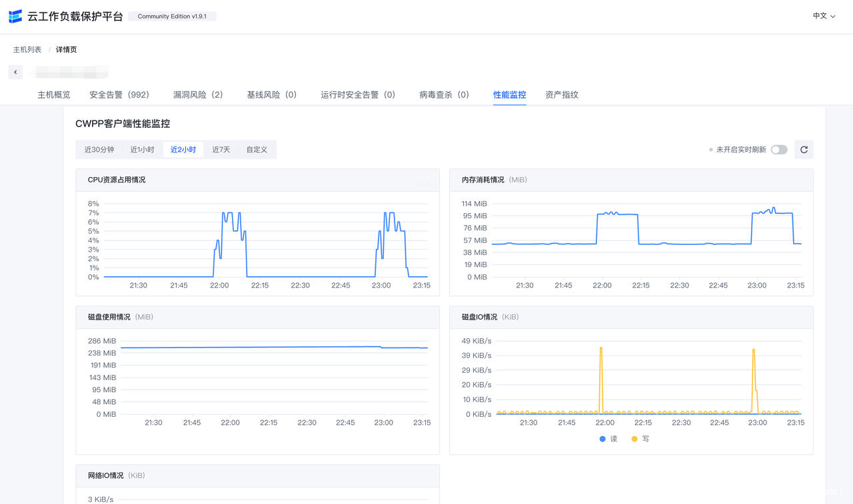Click the platform logo icon

pyautogui.click(x=15, y=17)
